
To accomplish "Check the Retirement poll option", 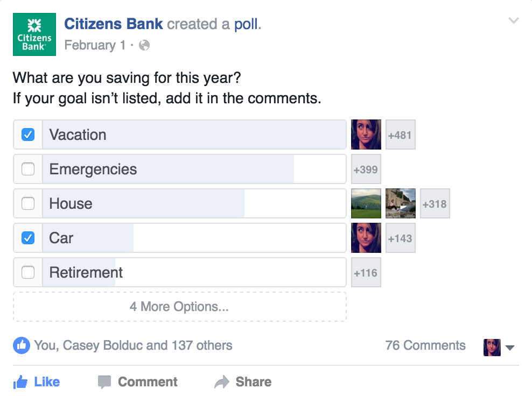I will (28, 272).
